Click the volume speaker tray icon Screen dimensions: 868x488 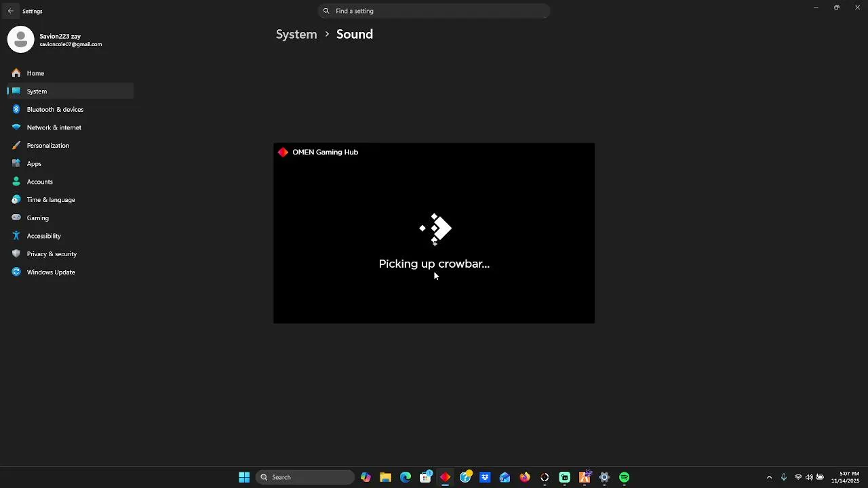pos(809,477)
